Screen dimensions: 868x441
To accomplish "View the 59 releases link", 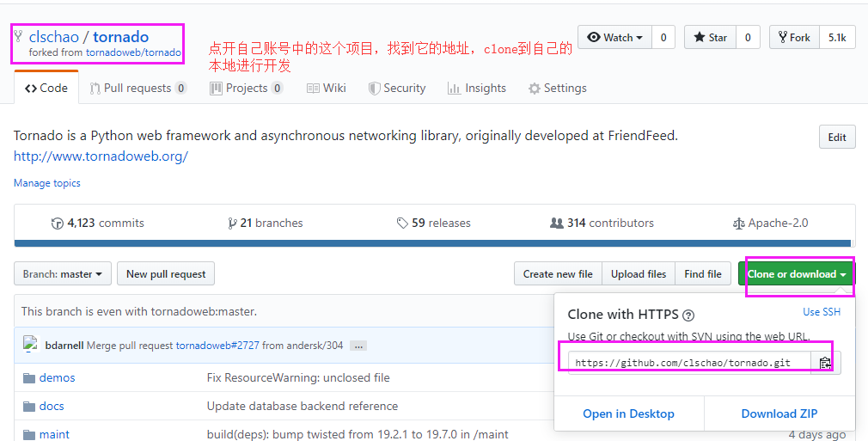I will click(433, 224).
